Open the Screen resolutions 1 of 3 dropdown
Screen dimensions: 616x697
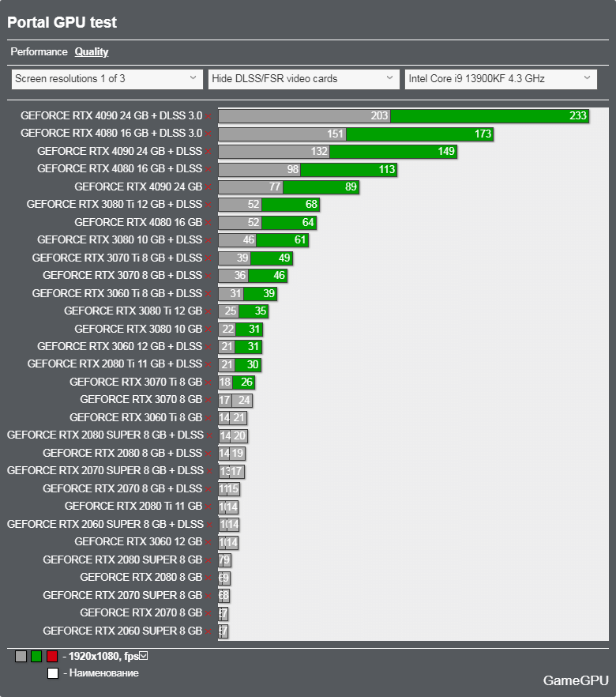tap(107, 79)
